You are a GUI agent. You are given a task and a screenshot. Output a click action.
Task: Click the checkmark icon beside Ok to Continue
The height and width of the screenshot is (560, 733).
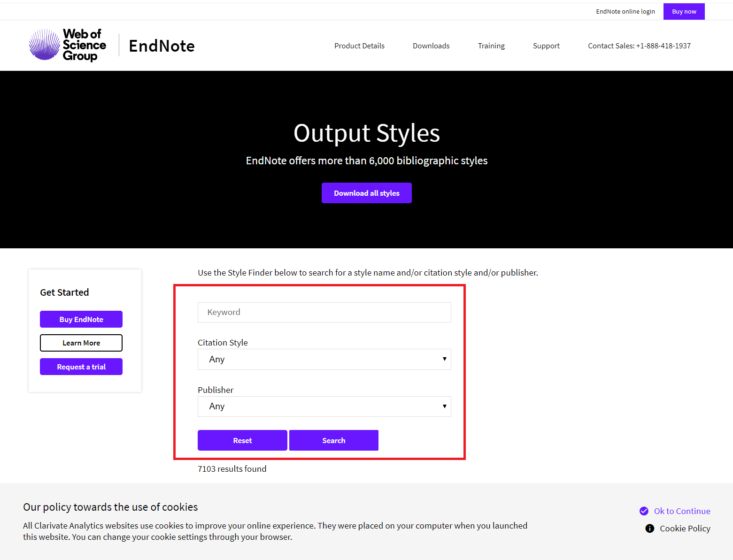[x=644, y=511]
